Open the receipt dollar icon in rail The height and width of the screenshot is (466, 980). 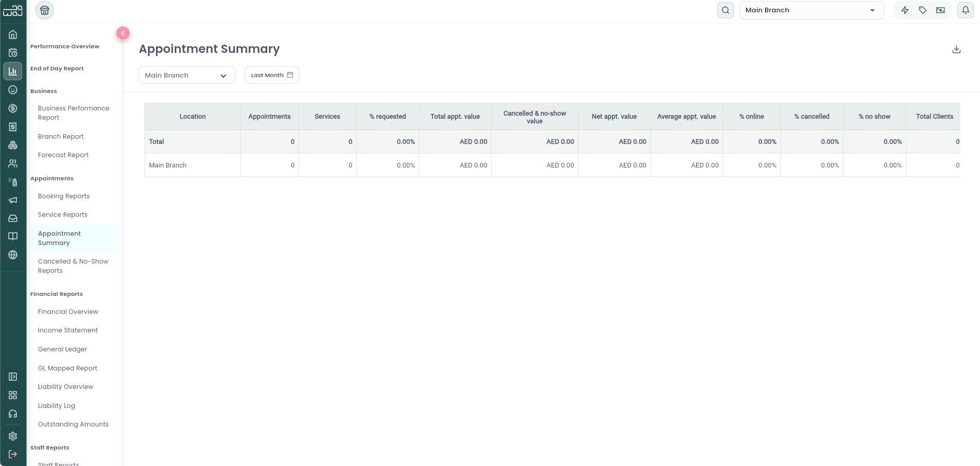(x=13, y=127)
